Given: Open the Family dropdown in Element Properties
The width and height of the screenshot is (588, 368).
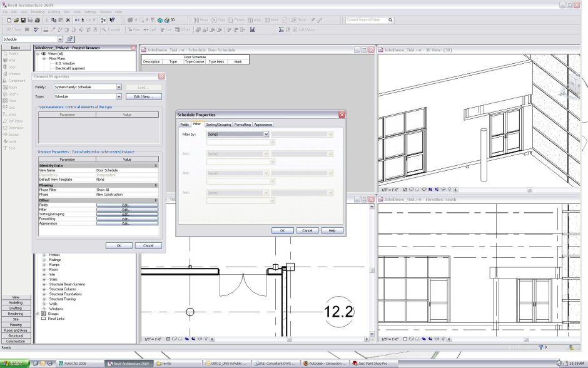Looking at the screenshot, I should (x=118, y=87).
